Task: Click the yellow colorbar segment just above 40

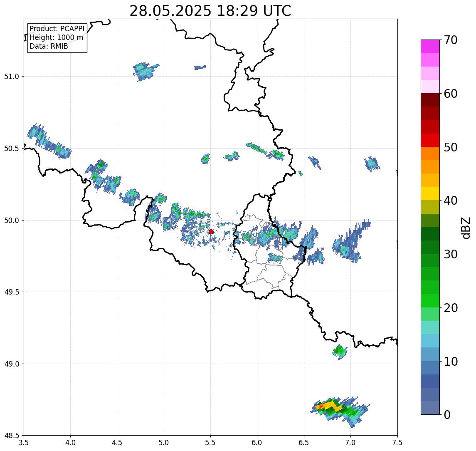Action: pos(430,193)
